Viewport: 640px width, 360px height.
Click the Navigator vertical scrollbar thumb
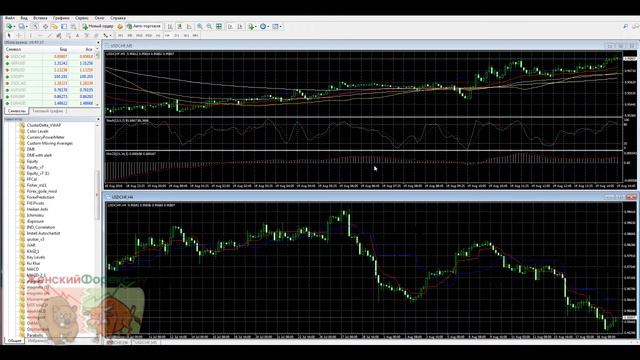point(98,194)
